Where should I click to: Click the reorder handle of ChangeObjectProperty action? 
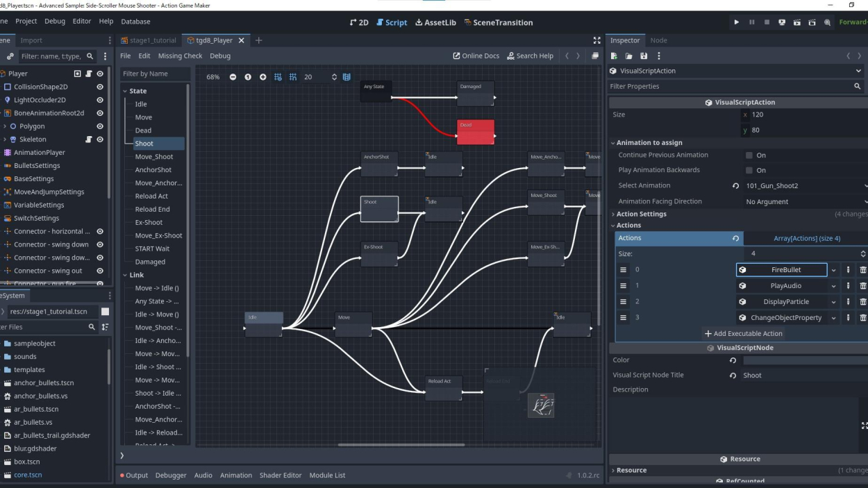pos(623,318)
